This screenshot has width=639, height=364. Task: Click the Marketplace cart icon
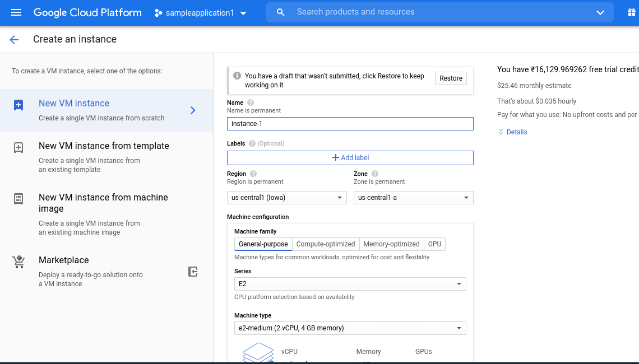coord(18,262)
